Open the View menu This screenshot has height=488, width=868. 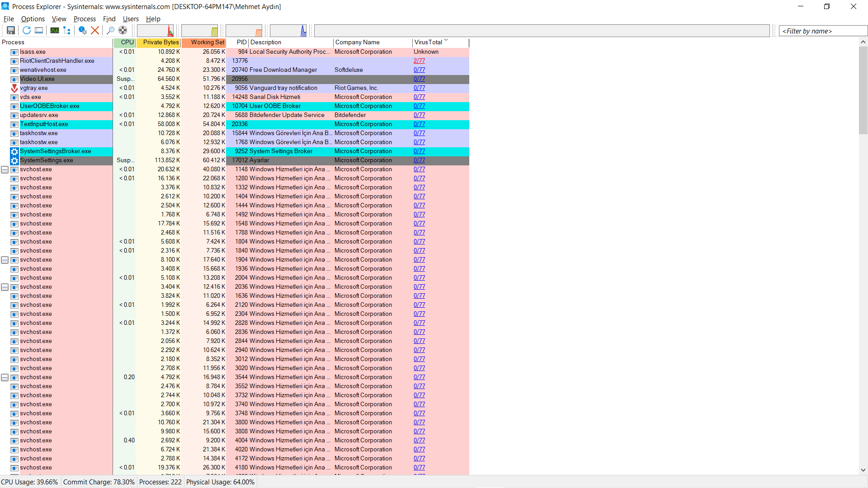(x=59, y=19)
